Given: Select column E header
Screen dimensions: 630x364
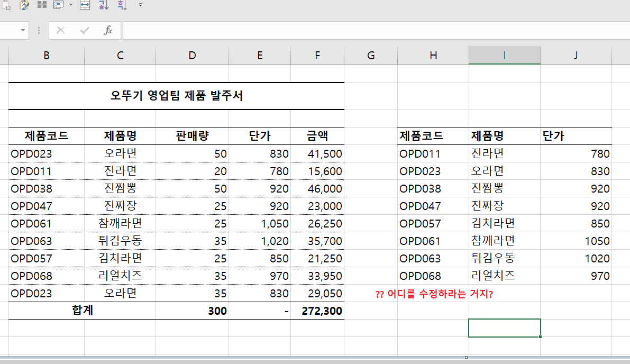Looking at the screenshot, I should [x=260, y=56].
